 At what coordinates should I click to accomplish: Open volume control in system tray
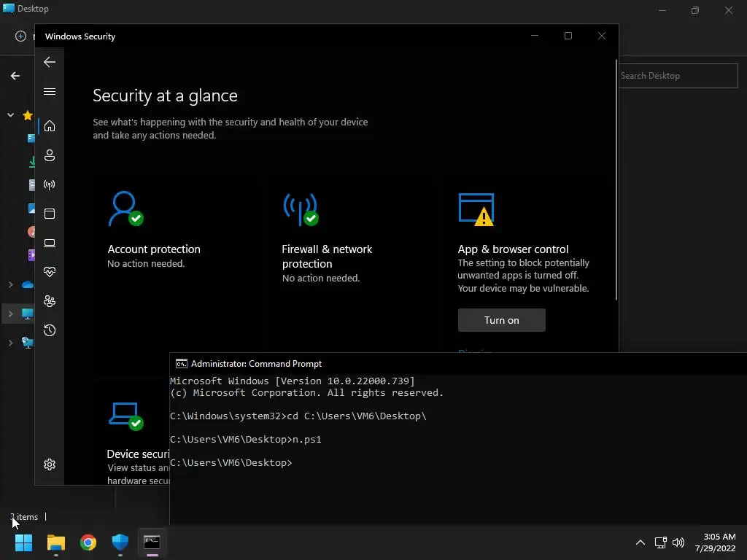point(678,542)
